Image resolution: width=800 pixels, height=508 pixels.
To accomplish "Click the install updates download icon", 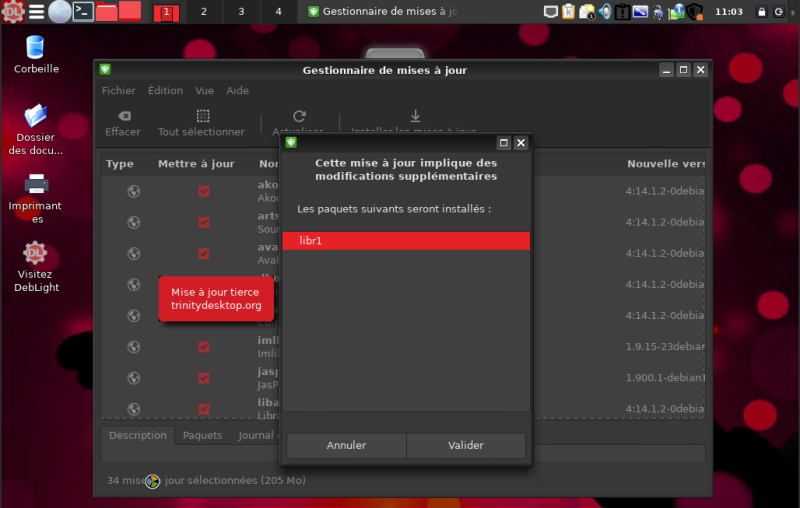I will click(415, 116).
